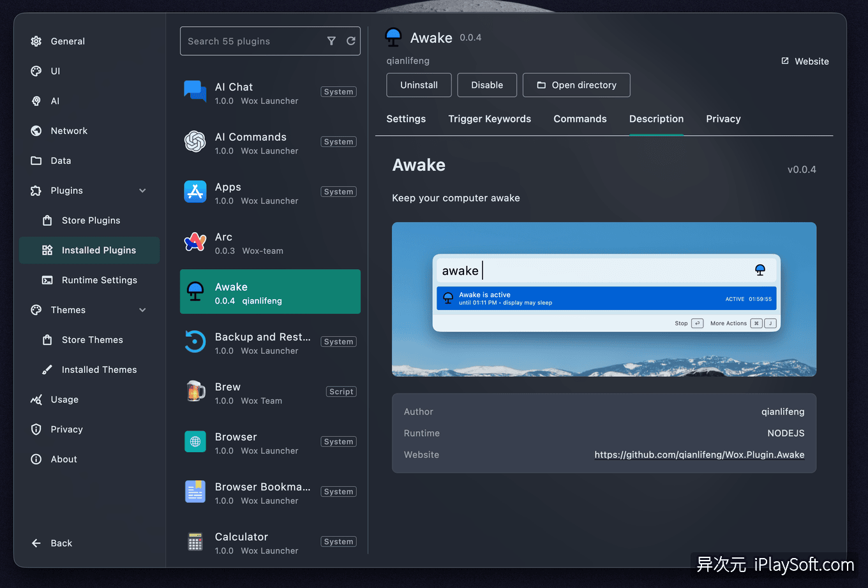
Task: Open Store Plugins in sidebar
Action: [x=89, y=221]
